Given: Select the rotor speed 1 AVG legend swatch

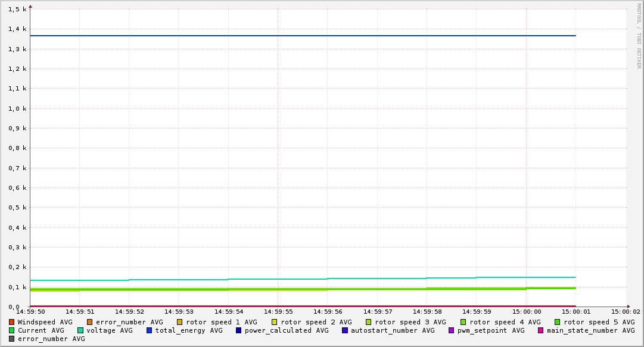Looking at the screenshot, I should pos(180,322).
